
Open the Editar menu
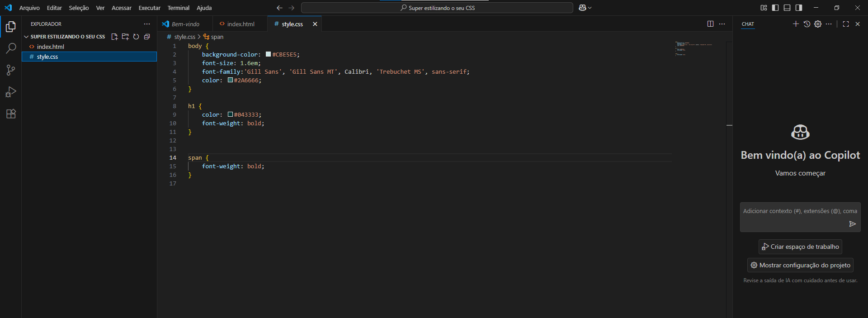54,8
